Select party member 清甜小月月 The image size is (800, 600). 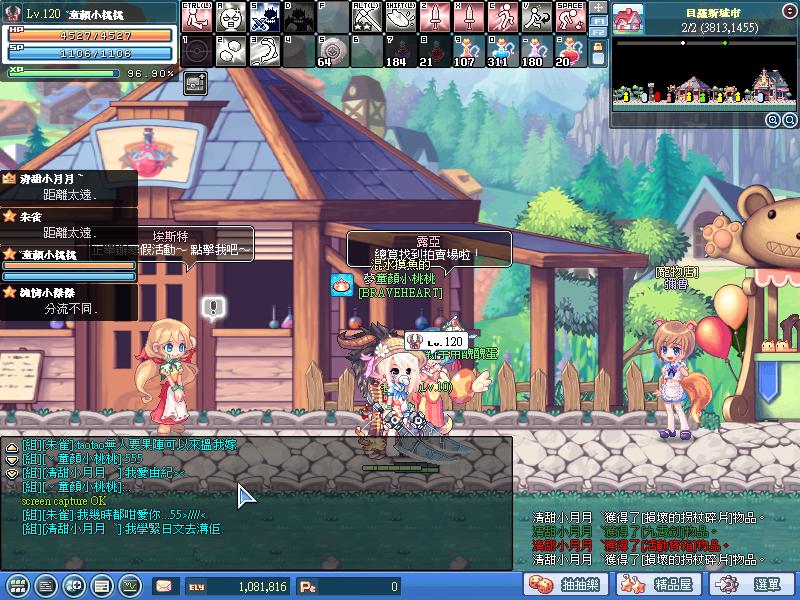tap(69, 186)
